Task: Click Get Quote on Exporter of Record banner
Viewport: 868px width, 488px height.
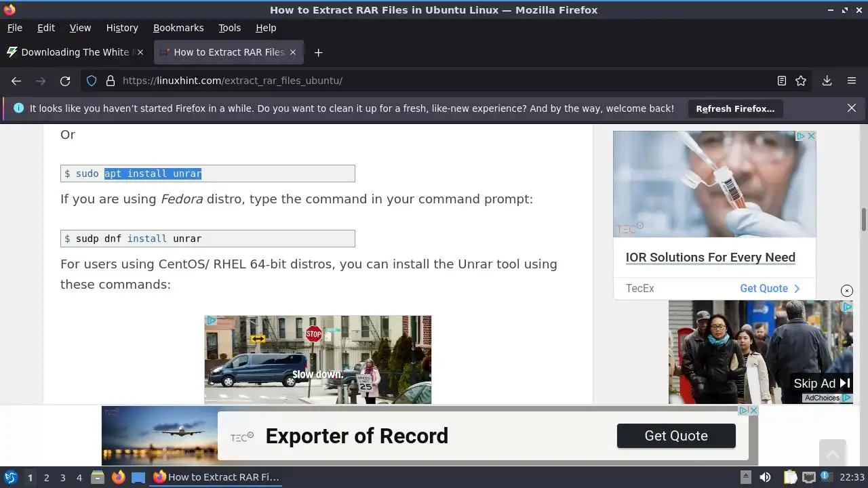Action: click(x=676, y=436)
